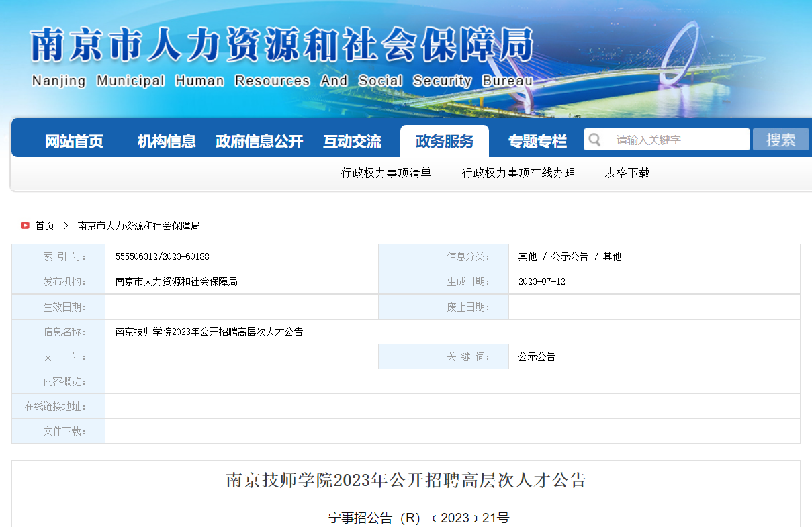Click the publishing agency value 南京市人力资源和社会保障局
Viewport: 812px width, 527px height.
pos(177,281)
